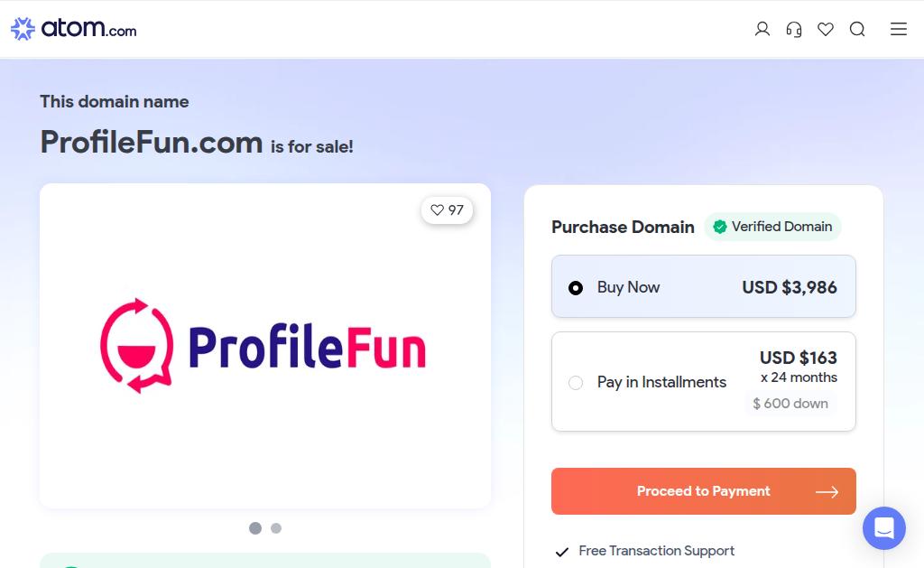Select the Buy Now radio button
The width and height of the screenshot is (924, 568).
[576, 288]
